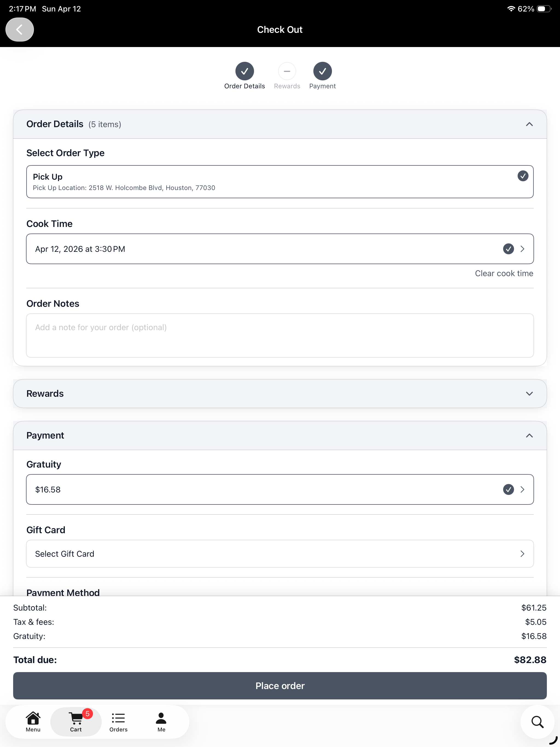Open cook time picker chevron
The width and height of the screenshot is (560, 747).
click(x=523, y=249)
